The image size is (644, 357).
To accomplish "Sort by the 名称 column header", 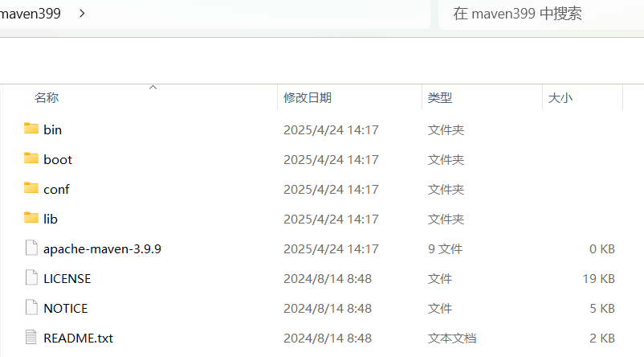I will (x=47, y=98).
